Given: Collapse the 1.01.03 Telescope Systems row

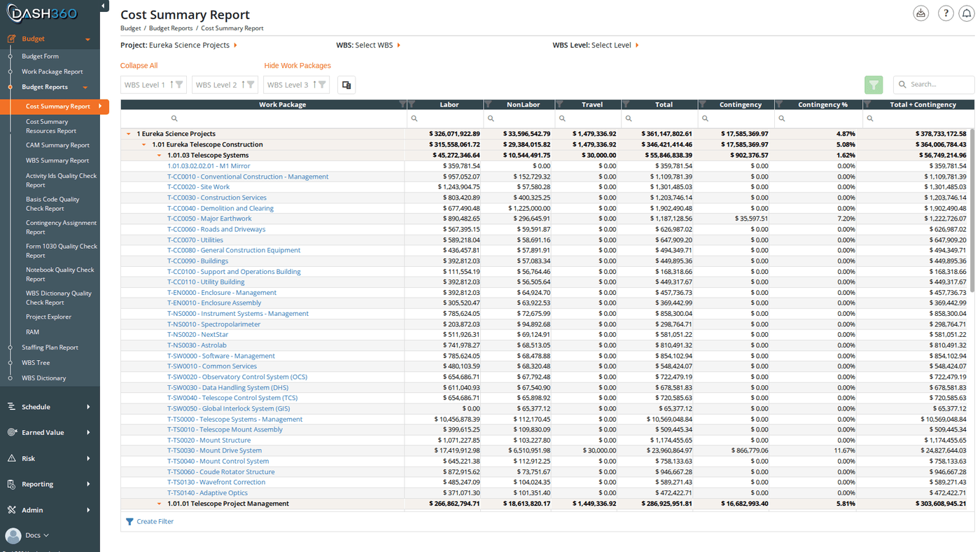Looking at the screenshot, I should (x=159, y=156).
